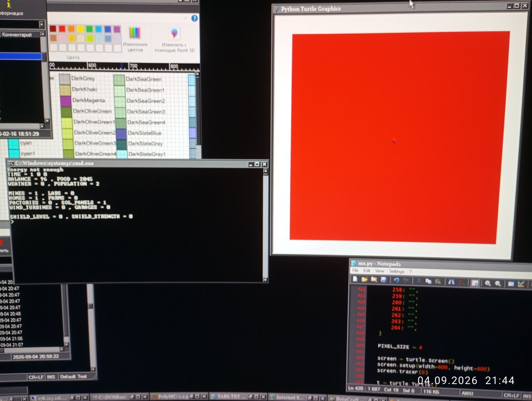
Task: Open Find with the binoculars icon
Action: coord(451,282)
